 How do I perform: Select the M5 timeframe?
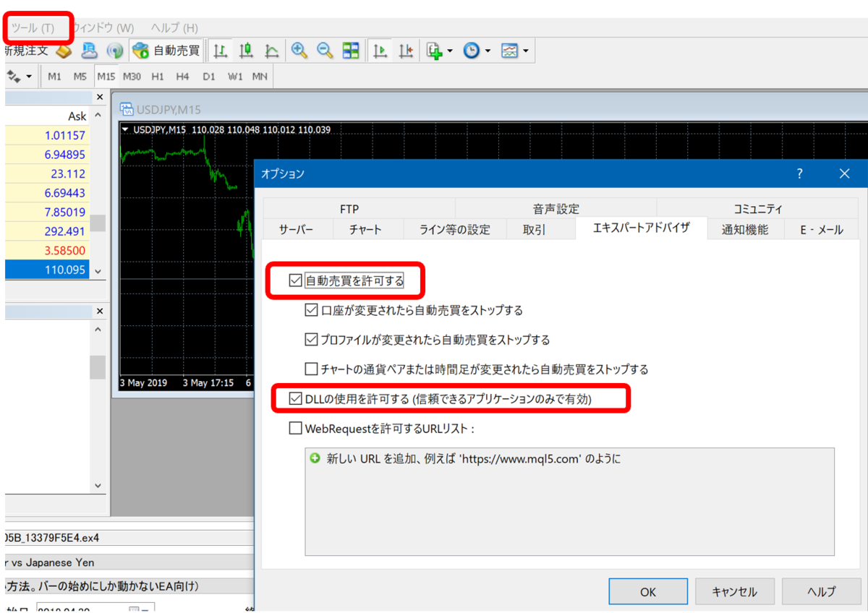pyautogui.click(x=80, y=77)
